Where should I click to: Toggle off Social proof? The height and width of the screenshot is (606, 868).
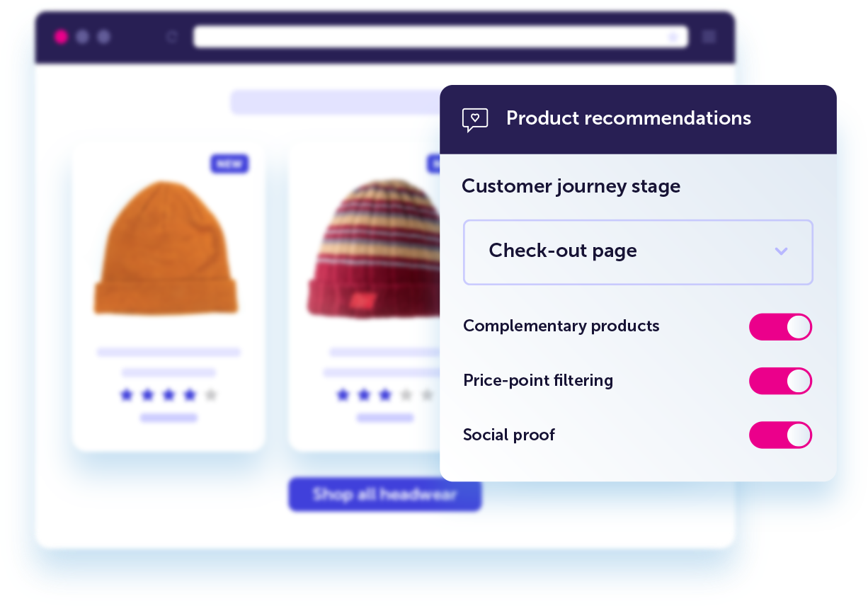pyautogui.click(x=780, y=435)
